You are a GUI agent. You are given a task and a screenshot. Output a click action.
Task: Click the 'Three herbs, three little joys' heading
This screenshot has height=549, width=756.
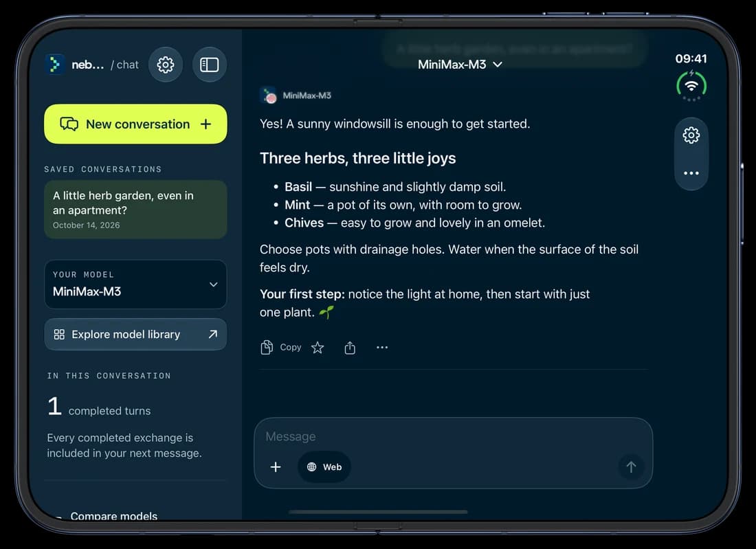pyautogui.click(x=358, y=158)
